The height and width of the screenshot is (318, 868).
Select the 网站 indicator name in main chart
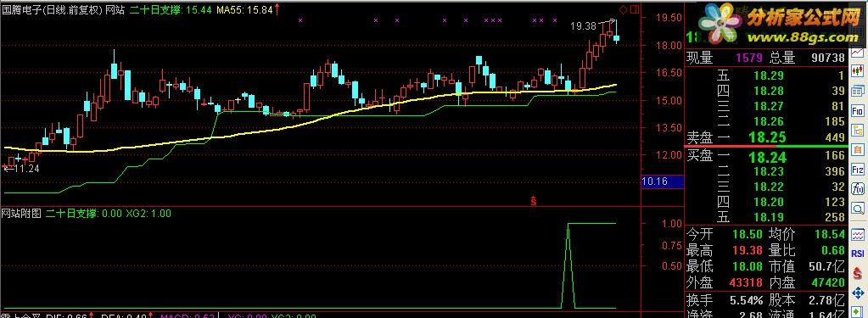[115, 9]
